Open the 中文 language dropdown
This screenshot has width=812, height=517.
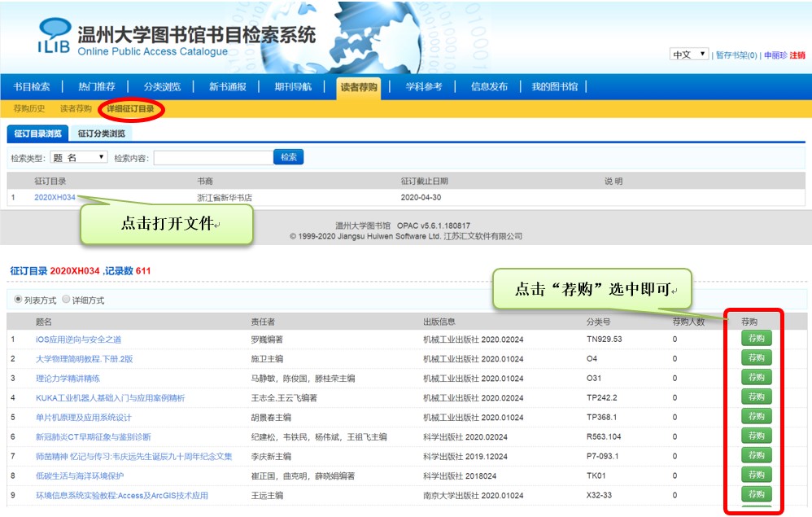pos(688,55)
